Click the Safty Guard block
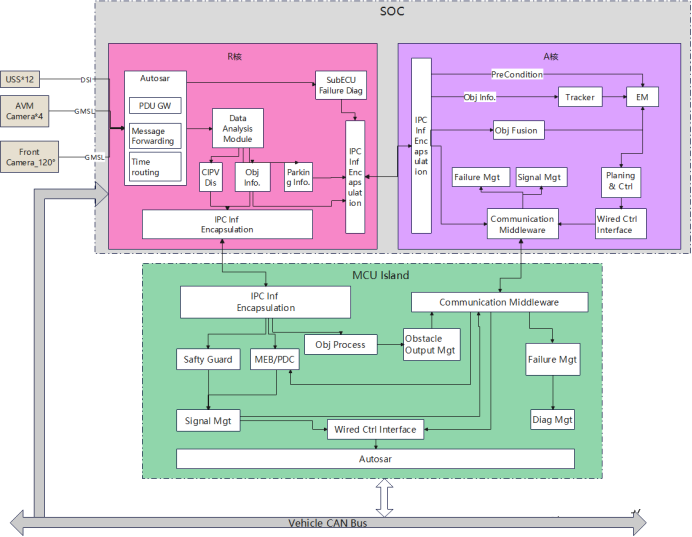Image resolution: width=692 pixels, height=537 pixels. 208,359
